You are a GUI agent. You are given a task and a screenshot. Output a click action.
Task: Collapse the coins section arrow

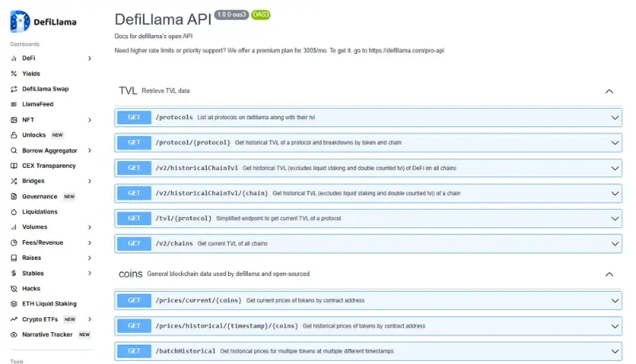coord(609,274)
